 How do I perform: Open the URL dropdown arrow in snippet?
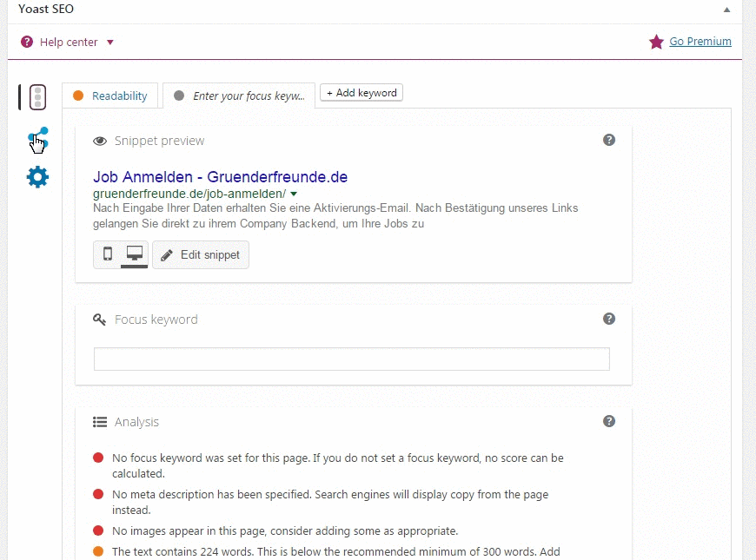pyautogui.click(x=294, y=194)
